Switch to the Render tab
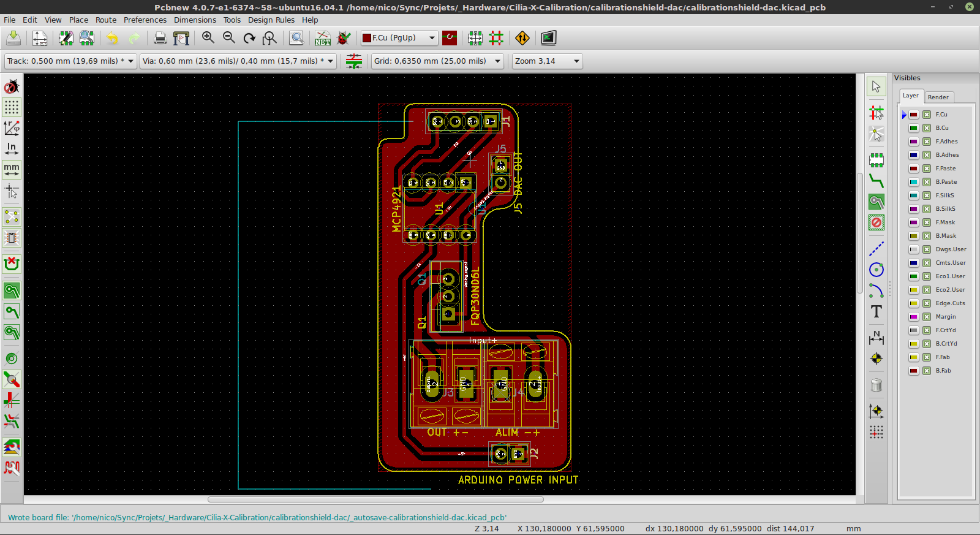 938,97
